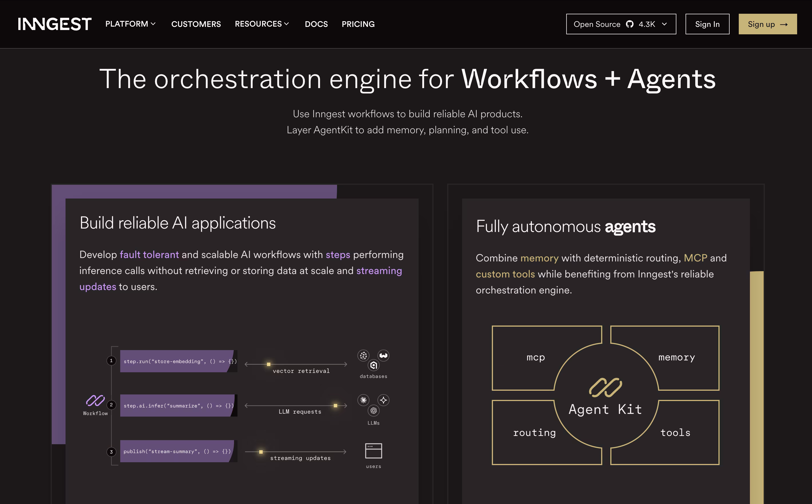This screenshot has height=504, width=812.
Task: Expand the Open Source chevron arrow
Action: tap(664, 24)
